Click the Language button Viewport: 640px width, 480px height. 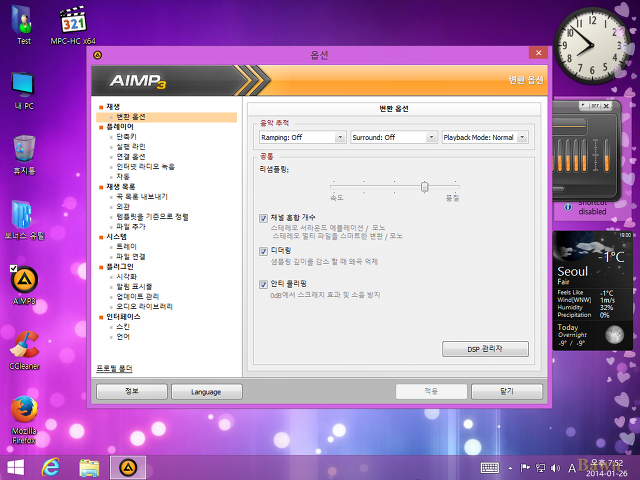coord(206,391)
